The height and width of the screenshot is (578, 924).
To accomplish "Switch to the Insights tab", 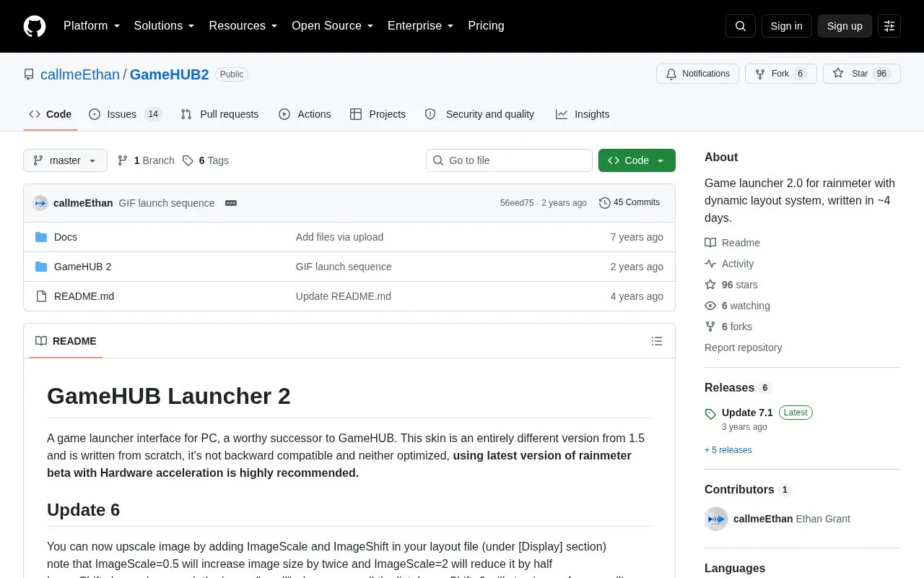I will click(x=583, y=114).
